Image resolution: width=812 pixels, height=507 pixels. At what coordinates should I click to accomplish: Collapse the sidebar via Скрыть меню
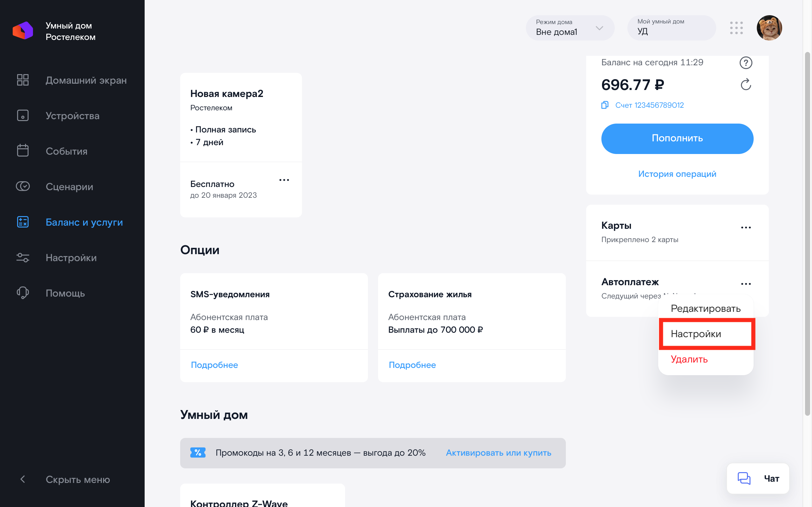tap(77, 479)
